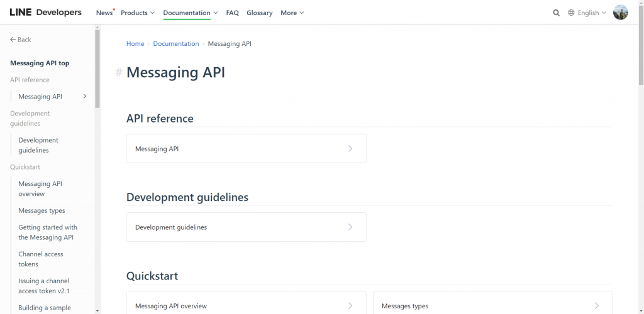Open the search magnifier icon
The width and height of the screenshot is (644, 314).
pyautogui.click(x=556, y=13)
